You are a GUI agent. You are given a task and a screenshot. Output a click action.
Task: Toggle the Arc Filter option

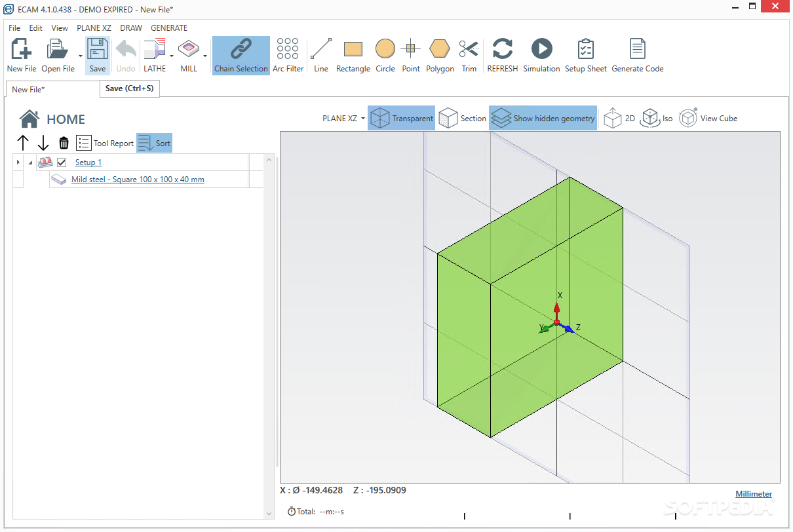(x=288, y=56)
